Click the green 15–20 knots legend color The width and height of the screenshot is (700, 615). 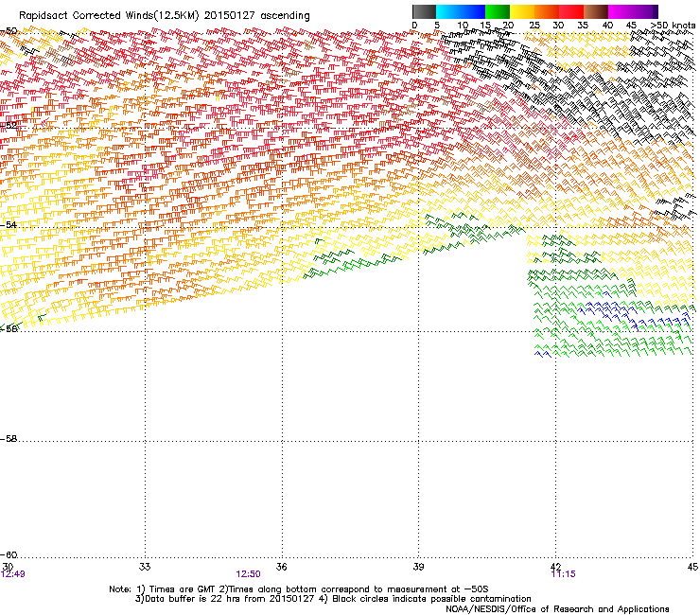[x=498, y=11]
